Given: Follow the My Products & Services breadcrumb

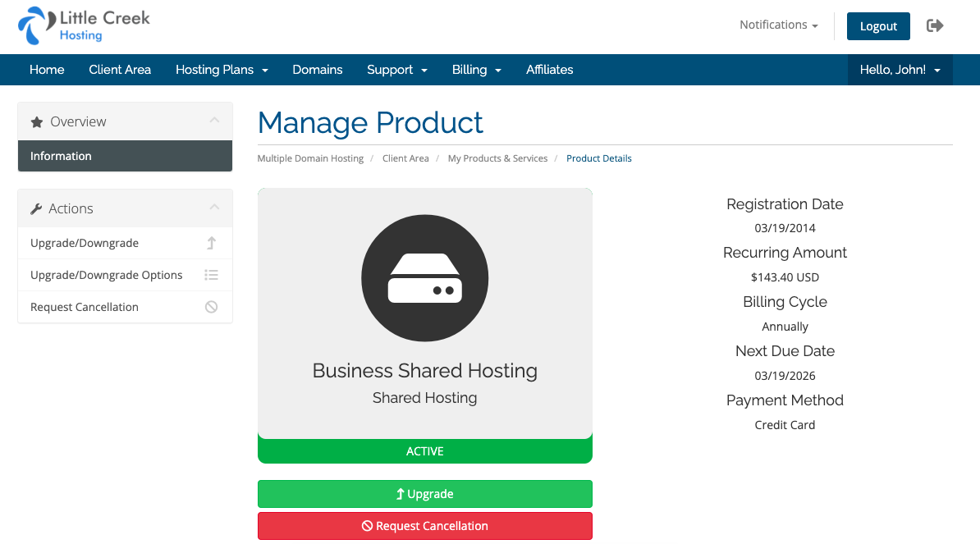Looking at the screenshot, I should coord(497,158).
